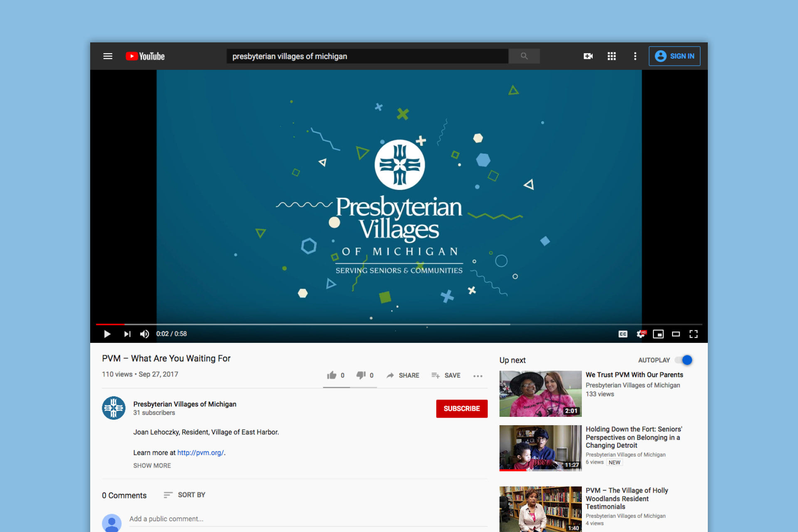Toggle closed captions

pos(623,334)
